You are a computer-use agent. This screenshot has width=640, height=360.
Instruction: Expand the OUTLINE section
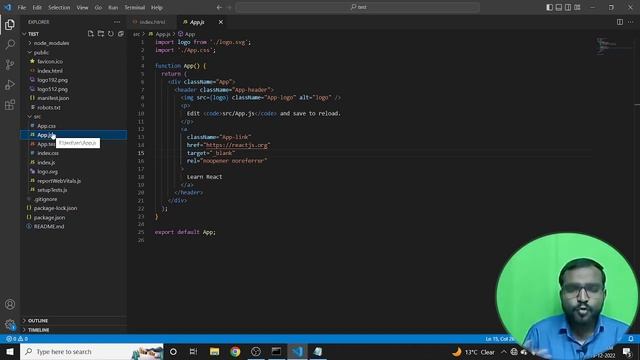74,320
